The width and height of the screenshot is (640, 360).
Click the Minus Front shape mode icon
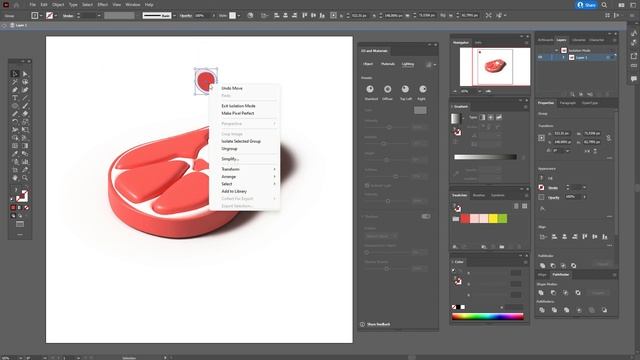pos(553,293)
